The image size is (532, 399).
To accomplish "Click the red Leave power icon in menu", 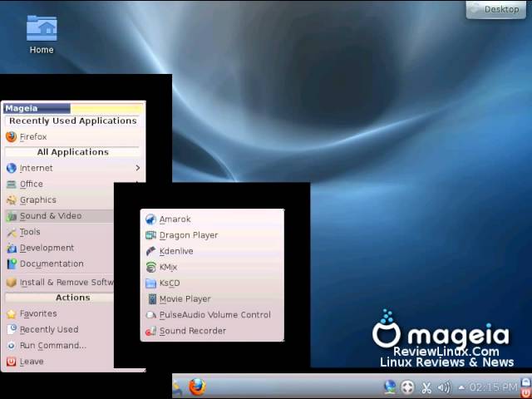I will pyautogui.click(x=11, y=362).
